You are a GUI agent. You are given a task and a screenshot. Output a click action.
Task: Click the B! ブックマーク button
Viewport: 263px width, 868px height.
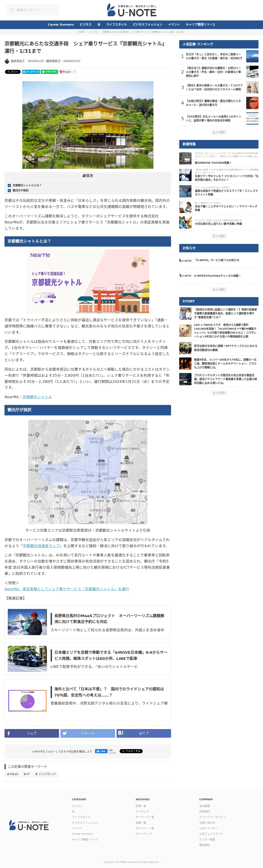(x=31, y=72)
